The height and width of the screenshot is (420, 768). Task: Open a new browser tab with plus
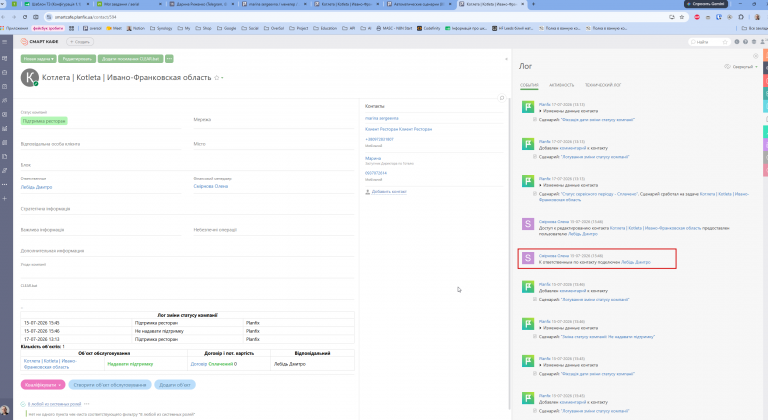(x=533, y=4)
